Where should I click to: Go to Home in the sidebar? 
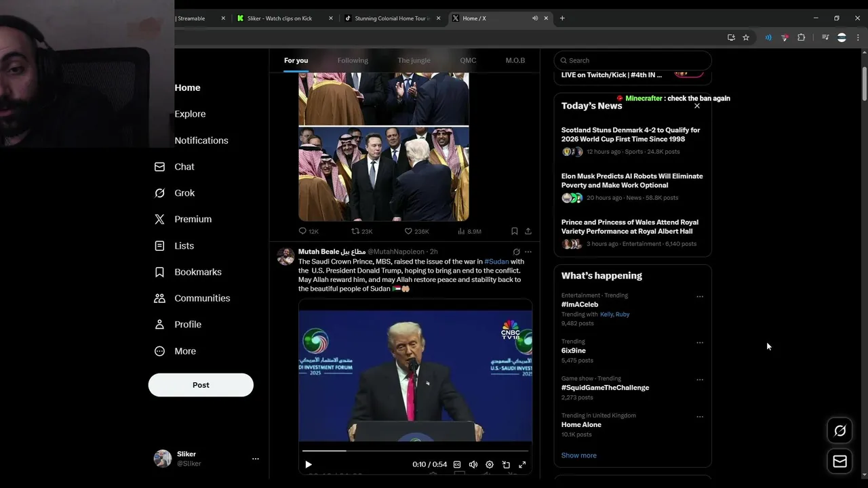tap(187, 88)
